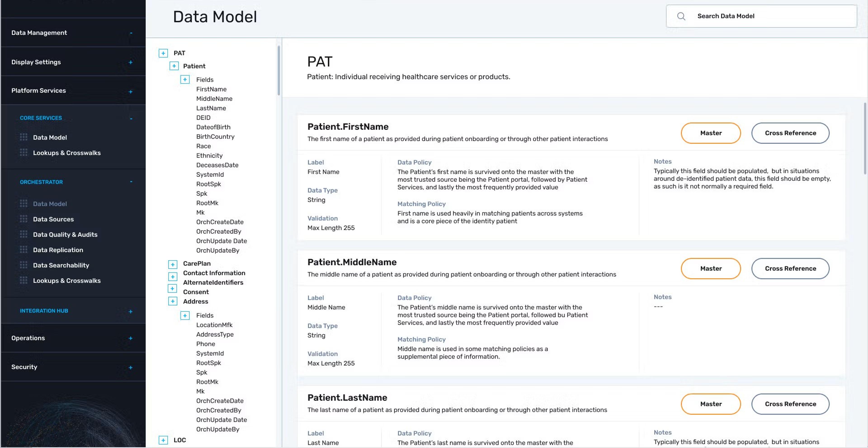Viewport: 868px width, 448px height.
Task: Click grid icon beside Data Sources
Action: click(23, 219)
